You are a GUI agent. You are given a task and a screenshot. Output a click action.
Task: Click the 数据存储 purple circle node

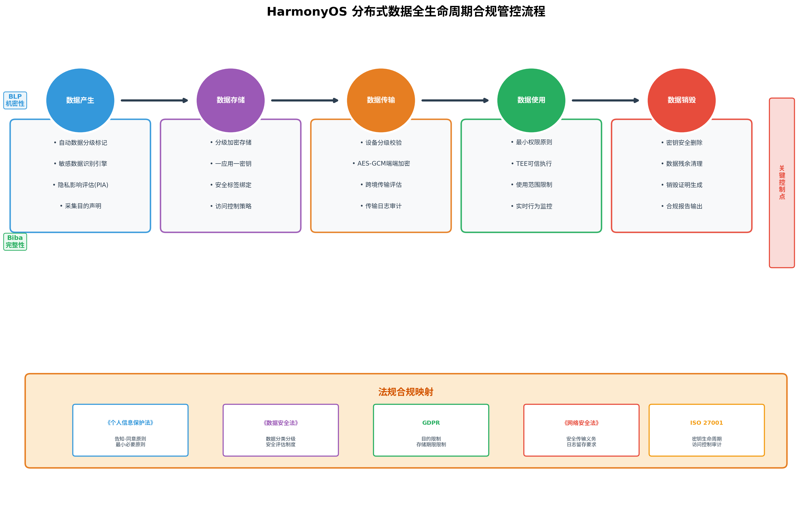pos(230,100)
